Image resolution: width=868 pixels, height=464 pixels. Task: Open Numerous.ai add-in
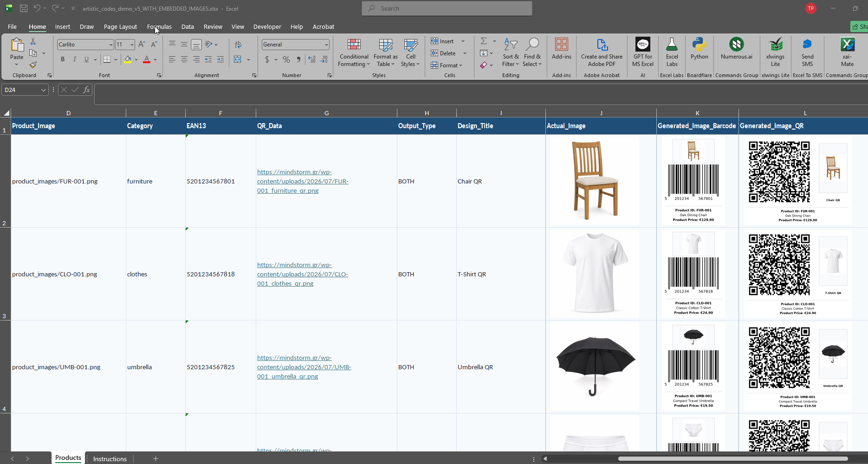click(736, 49)
